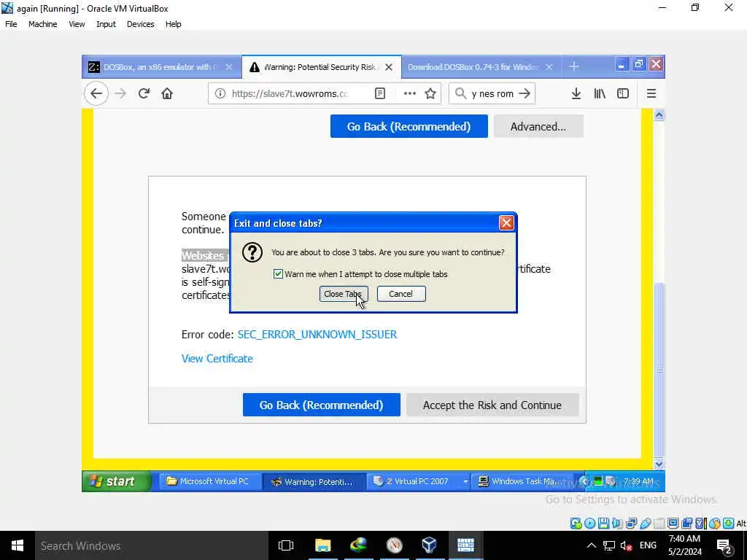Show sidebars icon in Firefox toolbar
This screenshot has height=560, width=747.
(x=623, y=94)
